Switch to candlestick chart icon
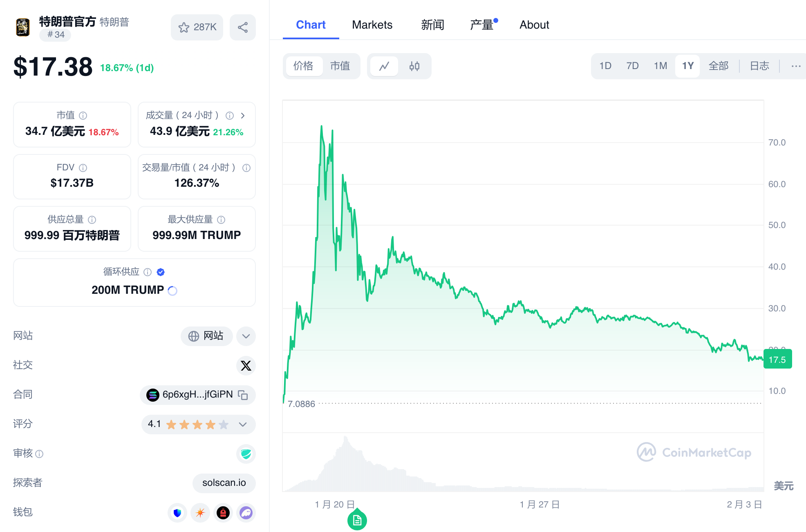 [x=414, y=66]
